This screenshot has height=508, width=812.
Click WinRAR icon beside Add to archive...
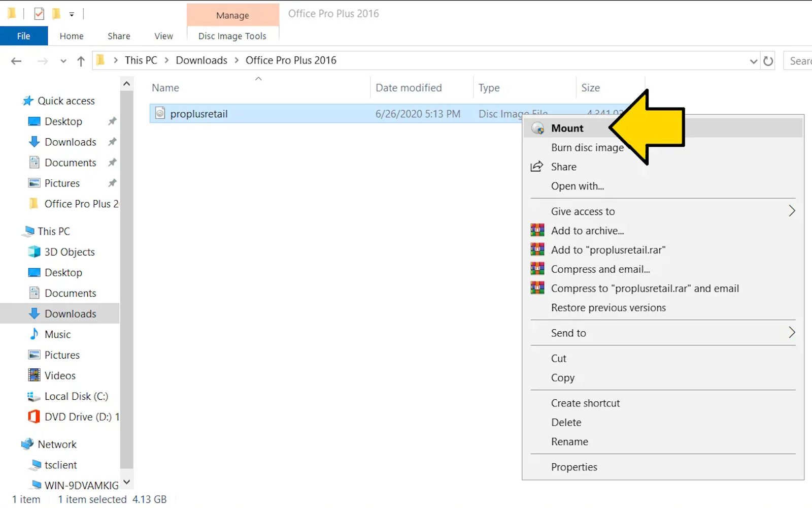(537, 231)
